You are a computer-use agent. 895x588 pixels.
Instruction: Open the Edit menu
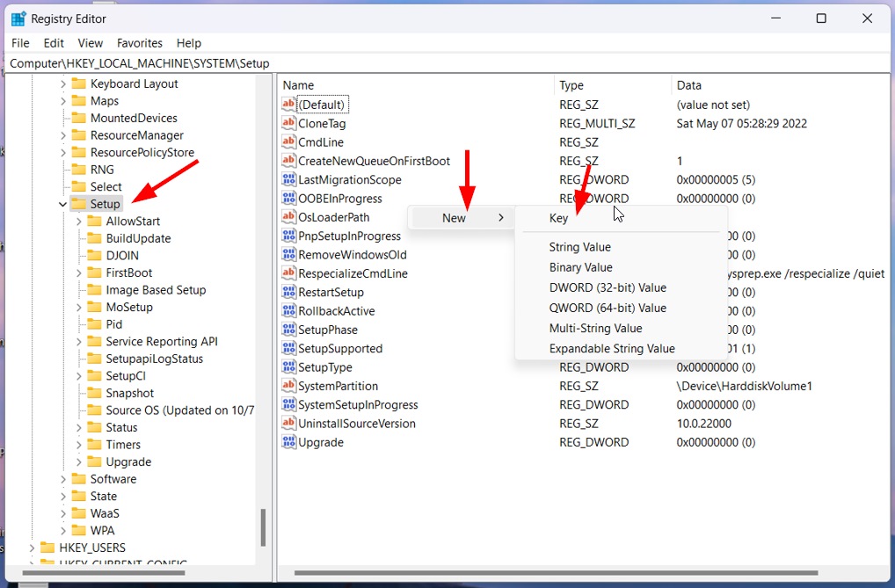click(54, 43)
